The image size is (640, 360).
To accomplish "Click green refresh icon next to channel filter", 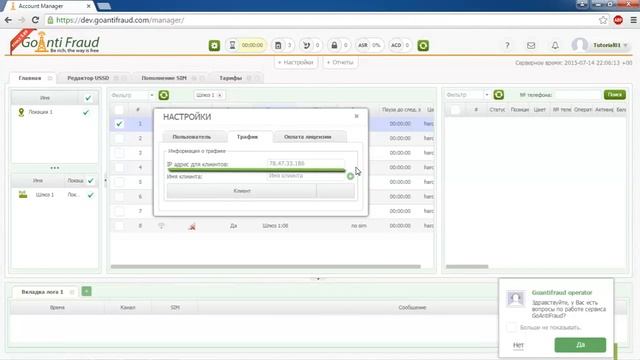I will click(164, 95).
